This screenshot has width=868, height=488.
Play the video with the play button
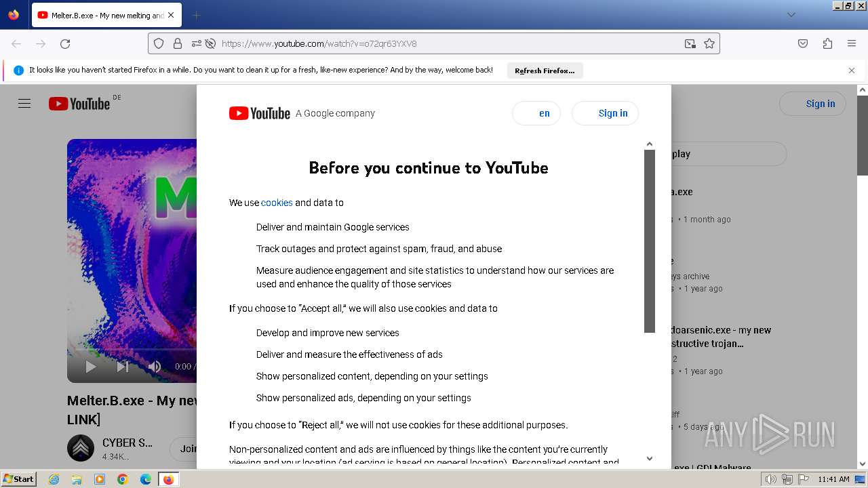(x=91, y=367)
